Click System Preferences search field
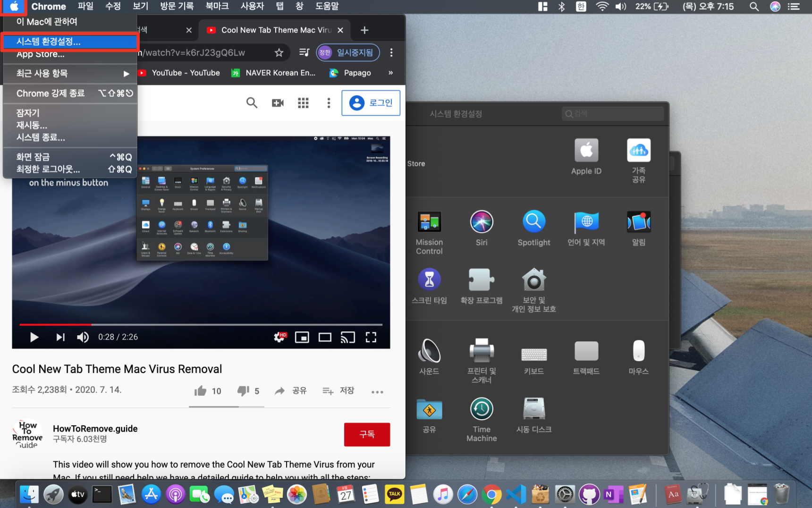 coord(613,114)
